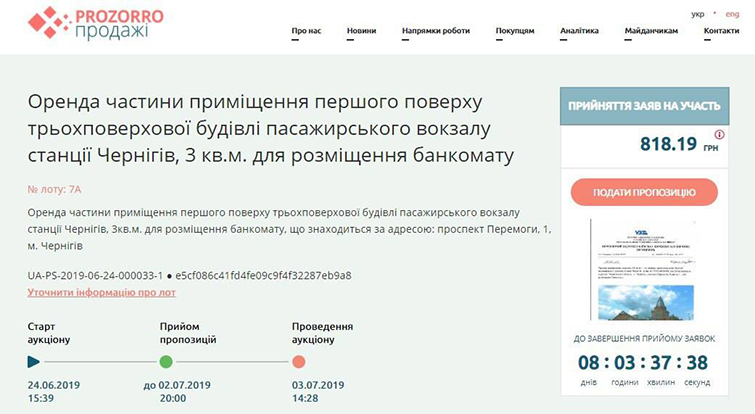Click the 818.19 грн price value
755x414 pixels.
point(668,144)
